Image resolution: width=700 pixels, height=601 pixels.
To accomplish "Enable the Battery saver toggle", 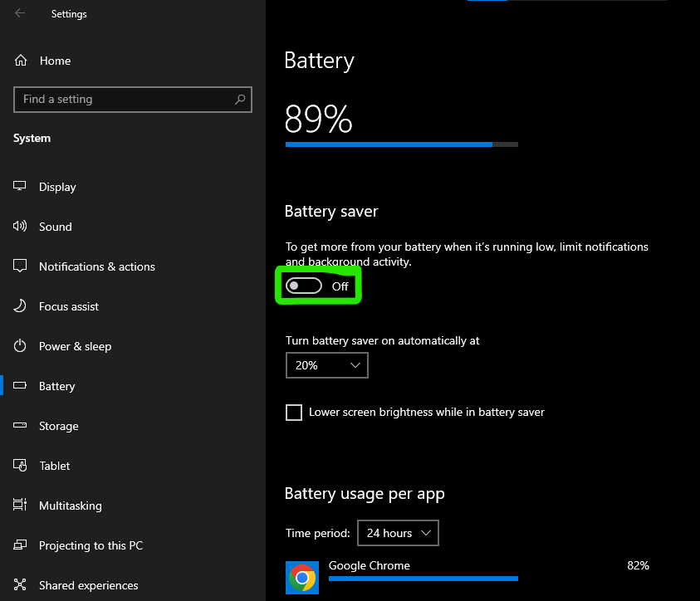I will (x=305, y=286).
